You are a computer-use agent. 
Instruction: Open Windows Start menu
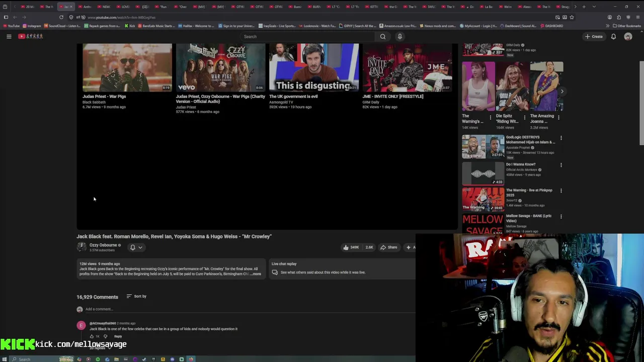pos(5,359)
